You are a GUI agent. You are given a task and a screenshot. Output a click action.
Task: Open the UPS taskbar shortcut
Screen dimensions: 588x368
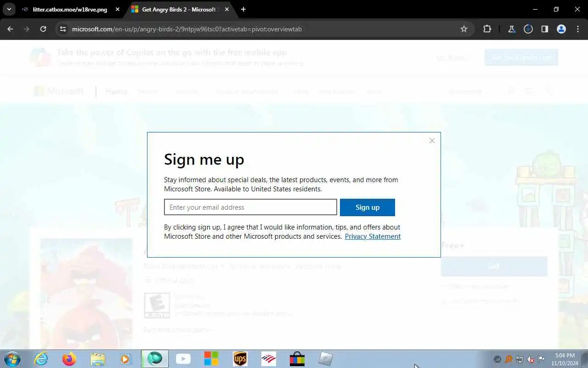240,359
